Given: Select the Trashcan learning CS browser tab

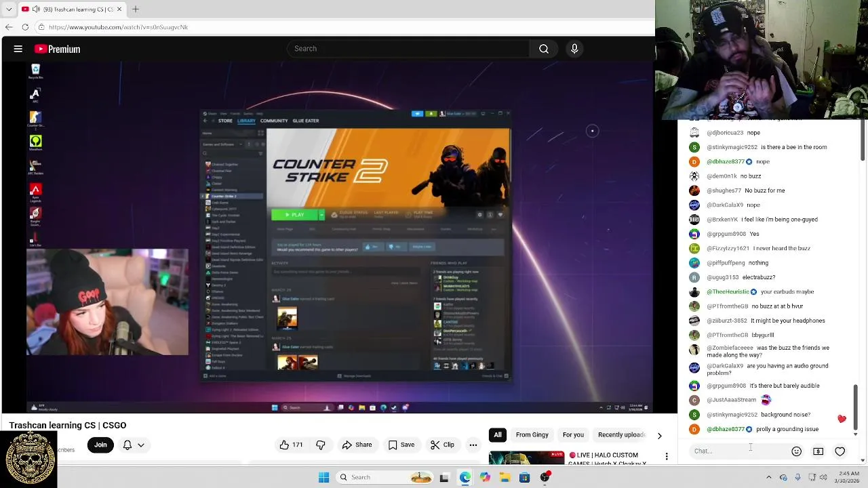Looking at the screenshot, I should [71, 9].
